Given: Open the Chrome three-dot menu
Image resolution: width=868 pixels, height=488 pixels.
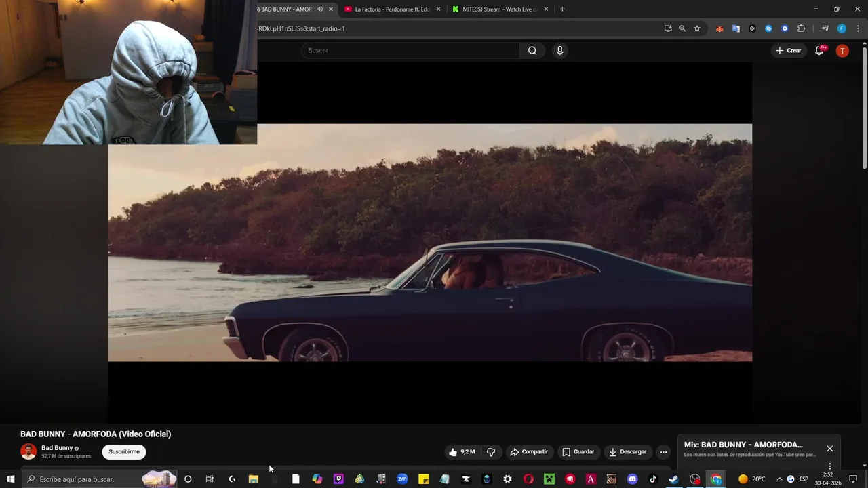Looking at the screenshot, I should 859,28.
